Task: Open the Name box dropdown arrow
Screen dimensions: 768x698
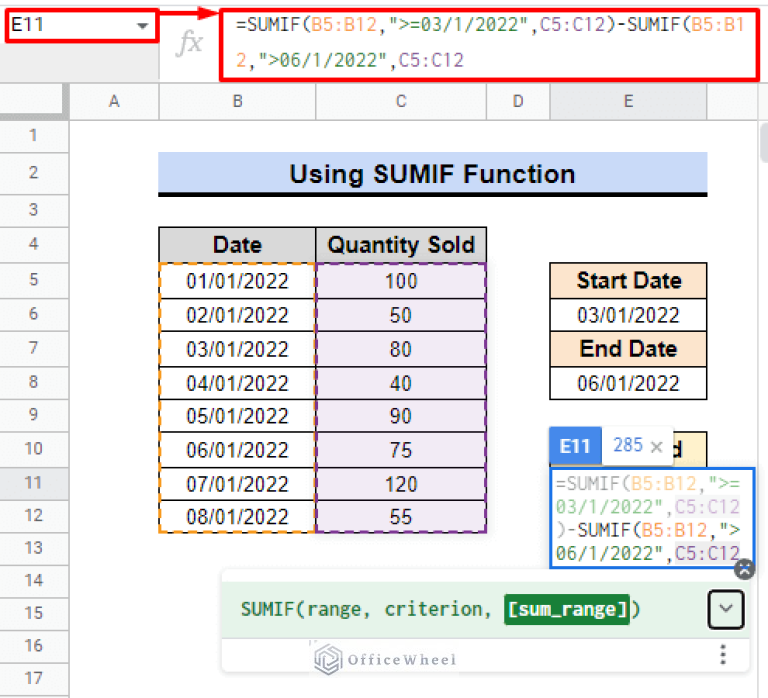Action: (x=143, y=26)
